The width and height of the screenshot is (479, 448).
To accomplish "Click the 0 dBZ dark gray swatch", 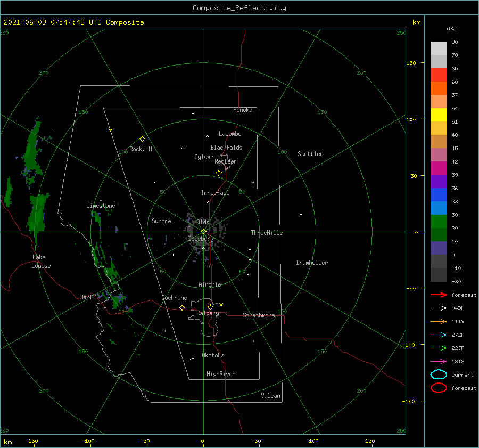I will point(439,261).
